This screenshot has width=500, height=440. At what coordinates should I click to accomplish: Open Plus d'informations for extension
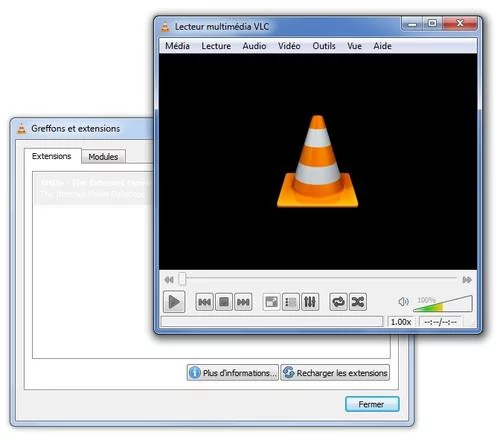[233, 373]
